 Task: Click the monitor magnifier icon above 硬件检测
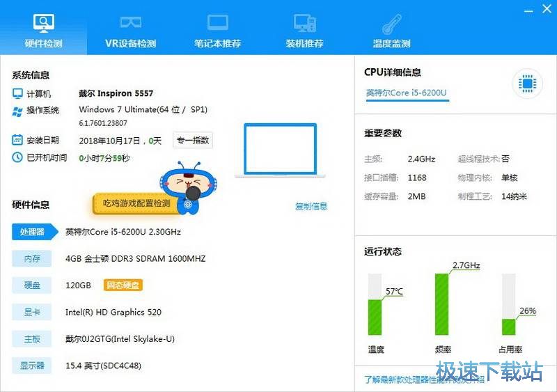[x=44, y=23]
